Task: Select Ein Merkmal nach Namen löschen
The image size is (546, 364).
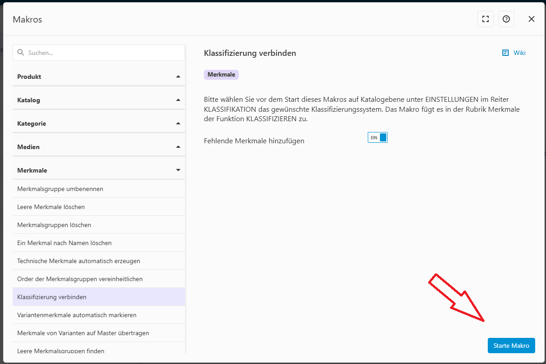Action: click(99, 243)
